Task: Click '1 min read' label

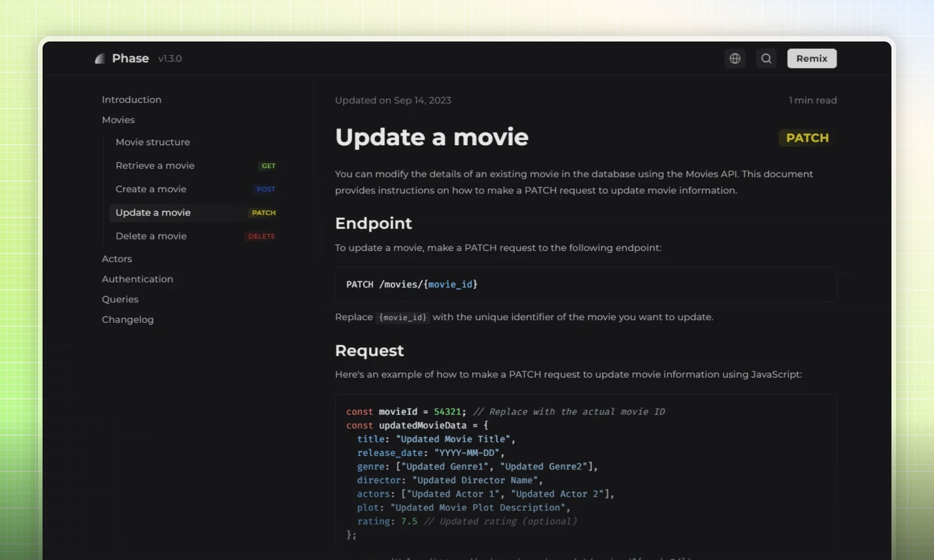Action: tap(813, 100)
